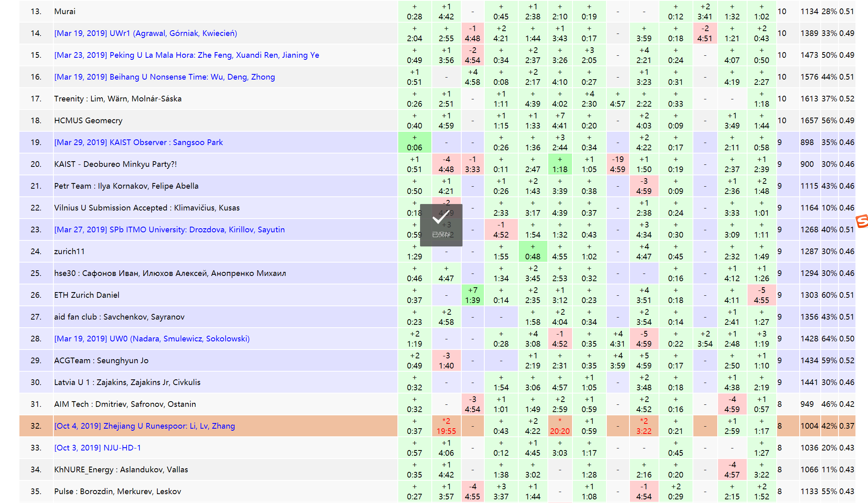Open the UWr1 Agrawal, Górniak, Kwiecień link
The image size is (868, 503).
146,33
